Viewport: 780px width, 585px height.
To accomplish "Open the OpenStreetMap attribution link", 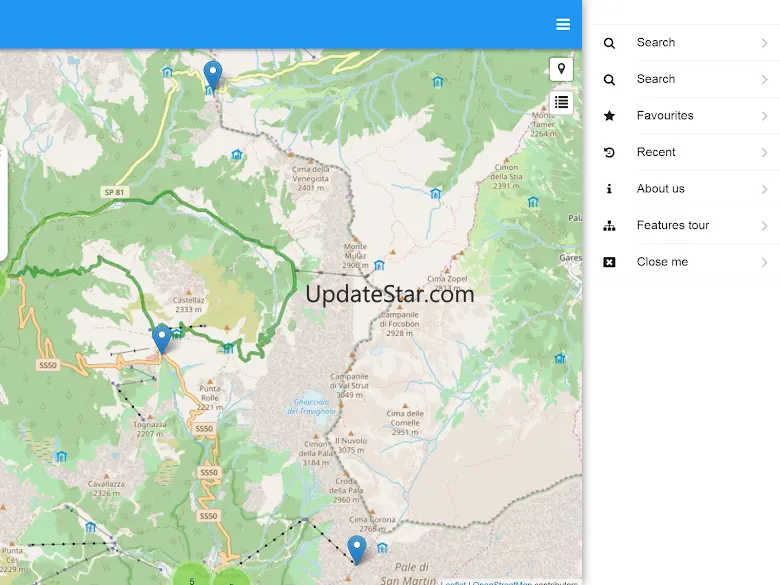I will coord(502,583).
